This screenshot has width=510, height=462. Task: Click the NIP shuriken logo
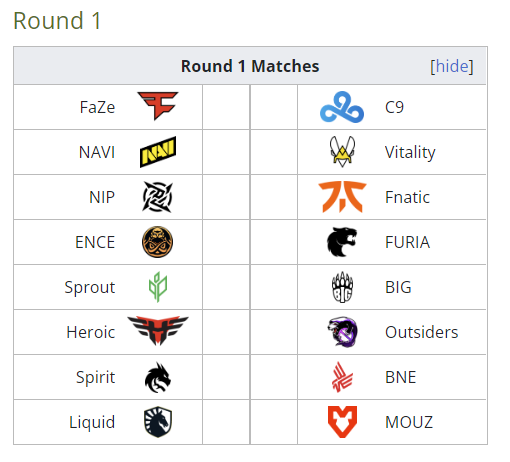tap(158, 197)
